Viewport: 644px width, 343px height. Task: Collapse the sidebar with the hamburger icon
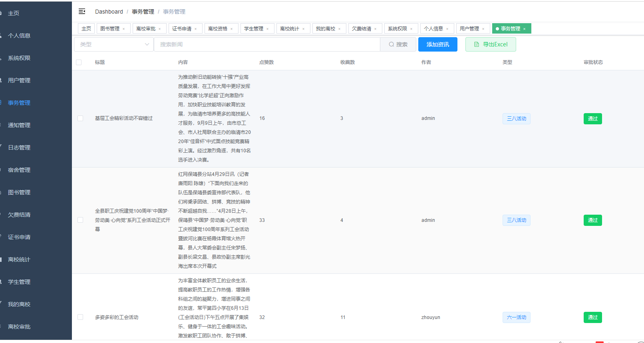coord(82,11)
